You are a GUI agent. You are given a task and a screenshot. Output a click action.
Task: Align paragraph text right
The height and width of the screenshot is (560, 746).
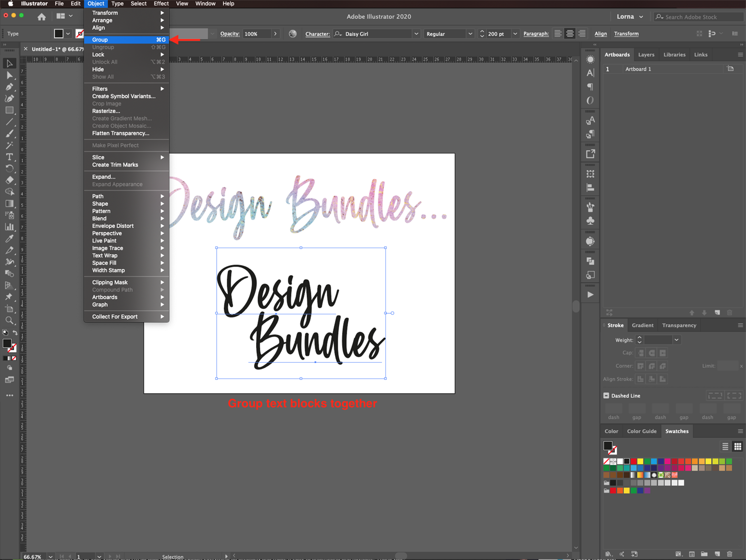pos(582,34)
